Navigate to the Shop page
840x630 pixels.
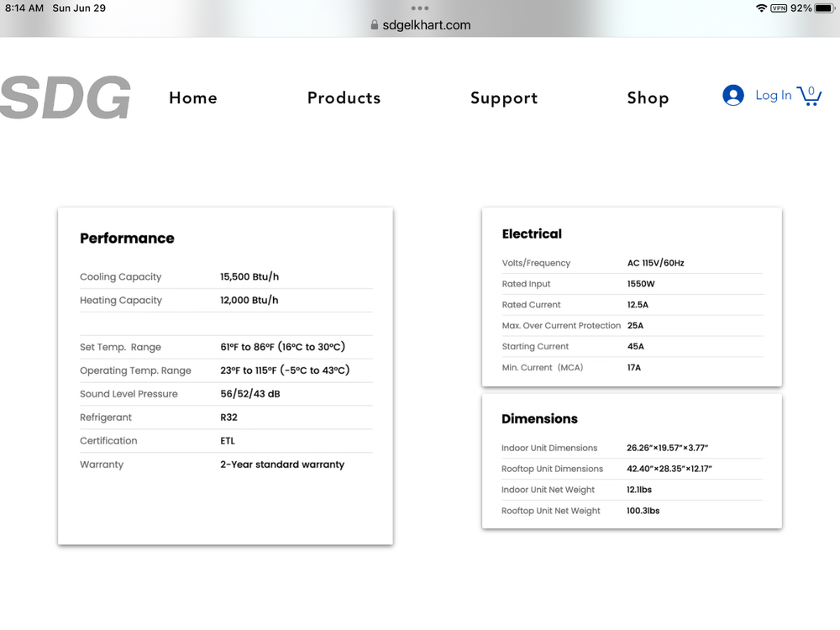(x=648, y=98)
